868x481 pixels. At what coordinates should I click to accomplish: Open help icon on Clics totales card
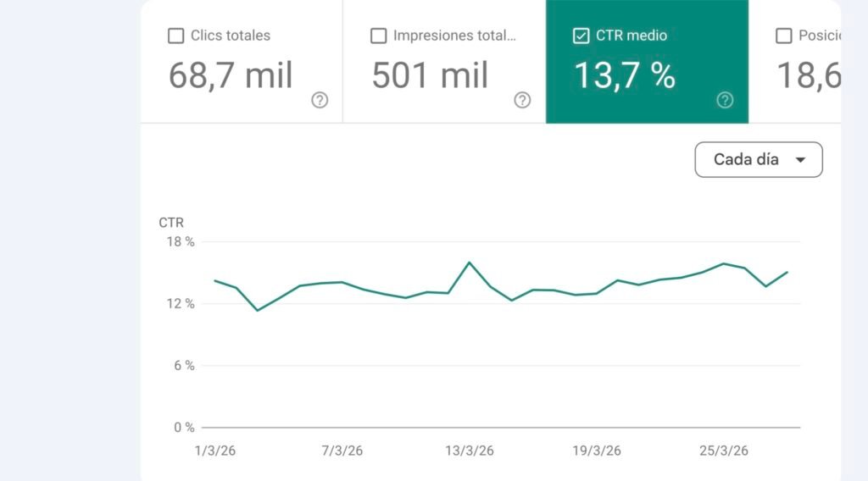pos(320,101)
